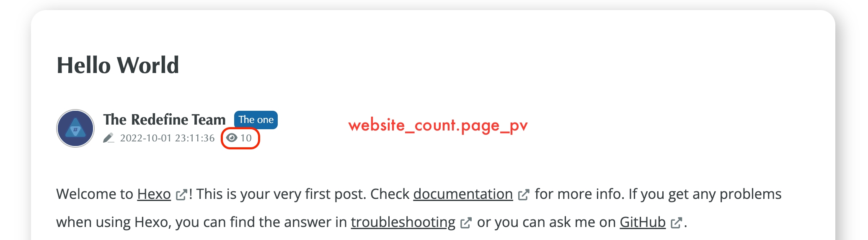Click the red website_count.page_pv annotation
The height and width of the screenshot is (240, 868).
(x=438, y=125)
